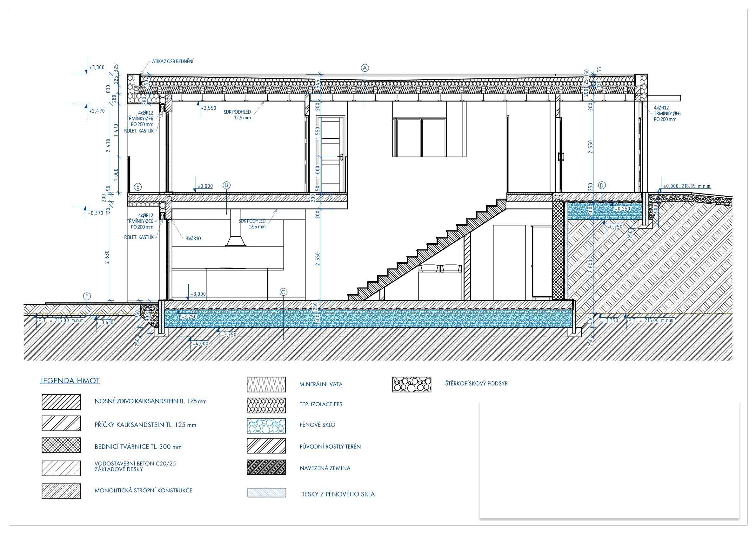The height and width of the screenshot is (534, 756).
Task: Click the circled D marker at the right slab
Action: 602,185
